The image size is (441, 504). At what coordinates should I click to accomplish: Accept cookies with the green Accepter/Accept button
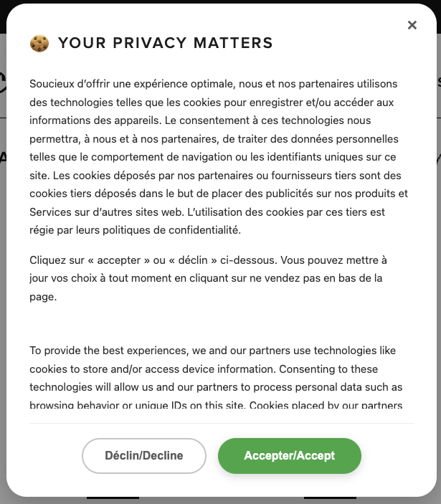pyautogui.click(x=289, y=455)
